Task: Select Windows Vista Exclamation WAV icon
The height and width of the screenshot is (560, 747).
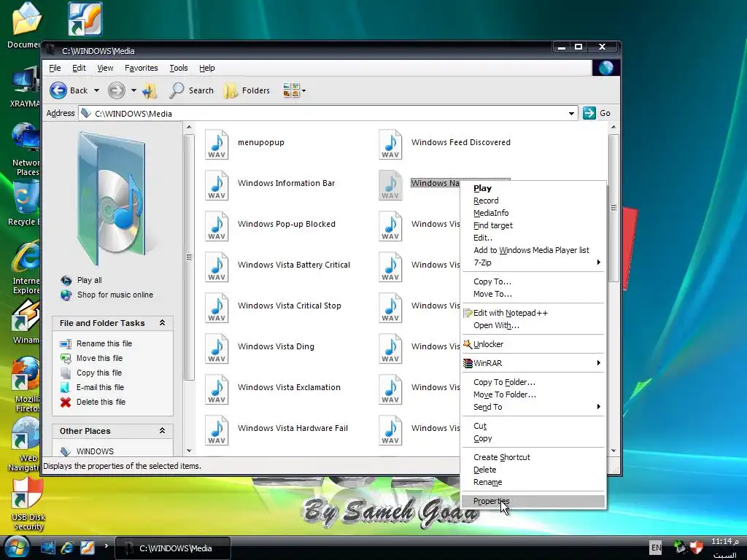Action: coord(217,389)
